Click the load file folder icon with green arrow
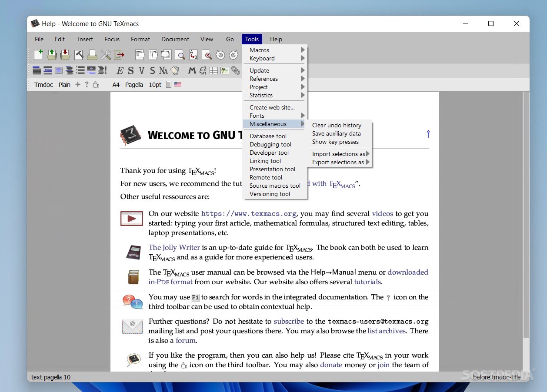 pyautogui.click(x=52, y=55)
